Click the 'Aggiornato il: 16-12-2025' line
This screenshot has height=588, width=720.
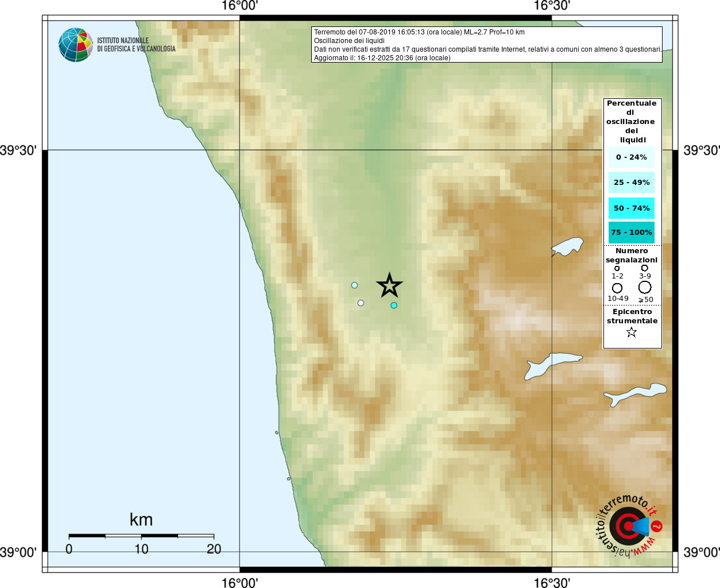tap(382, 58)
